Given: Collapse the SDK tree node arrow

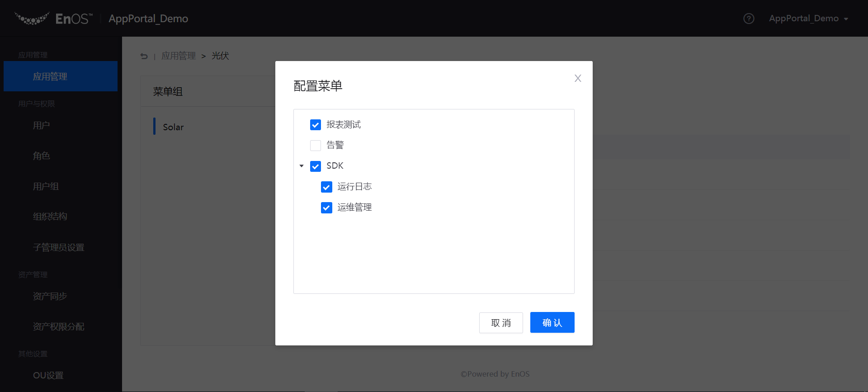Looking at the screenshot, I should [302, 166].
